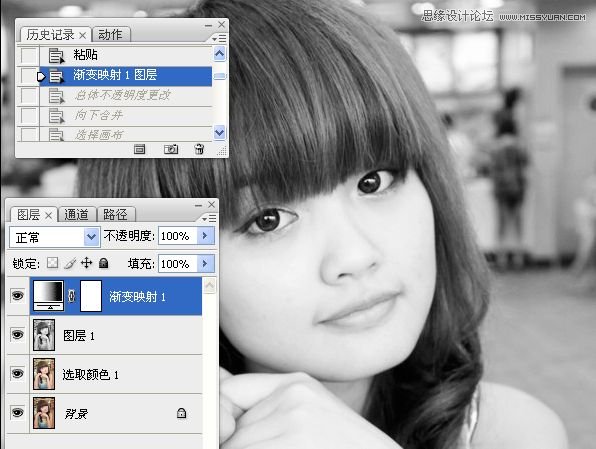This screenshot has width=596, height=449.
Task: Select the 选择画布 history state
Action: (125, 135)
